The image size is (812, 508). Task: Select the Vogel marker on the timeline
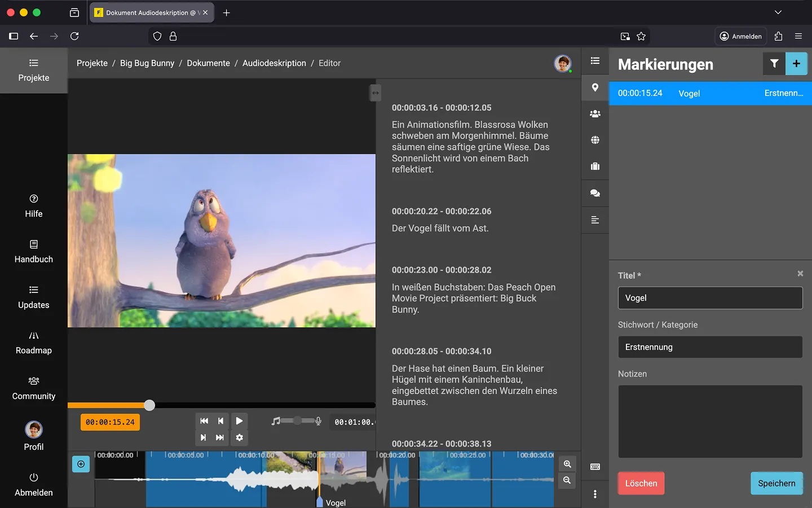tap(320, 502)
